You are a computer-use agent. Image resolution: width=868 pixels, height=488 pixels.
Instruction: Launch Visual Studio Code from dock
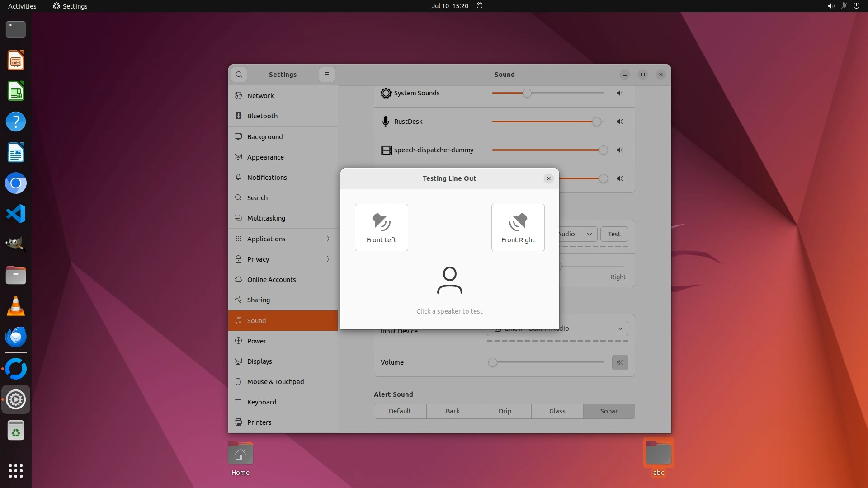click(x=16, y=214)
